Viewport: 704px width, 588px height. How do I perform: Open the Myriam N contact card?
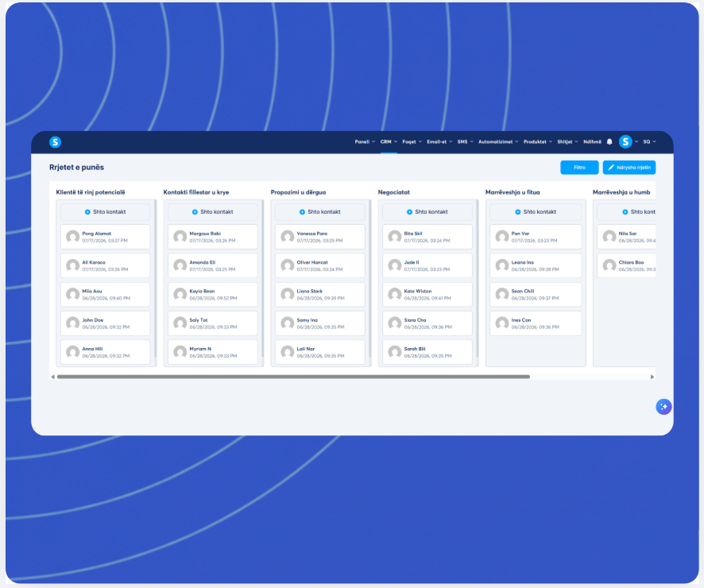[213, 352]
